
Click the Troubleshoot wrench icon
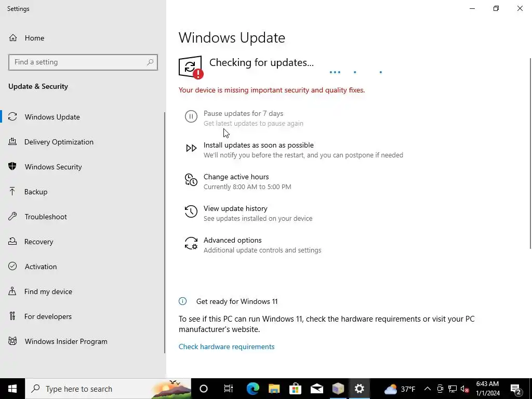tap(12, 217)
